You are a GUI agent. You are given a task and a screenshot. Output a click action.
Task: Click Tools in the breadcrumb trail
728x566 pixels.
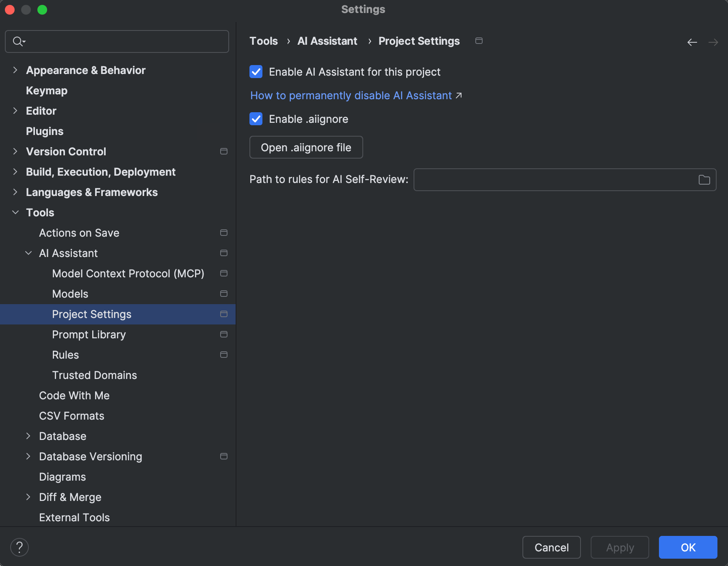264,41
